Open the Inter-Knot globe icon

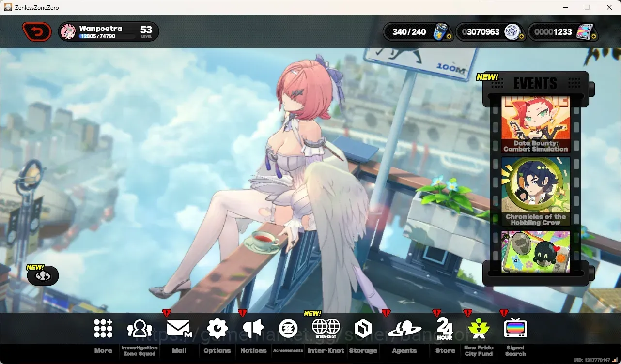[x=326, y=329]
